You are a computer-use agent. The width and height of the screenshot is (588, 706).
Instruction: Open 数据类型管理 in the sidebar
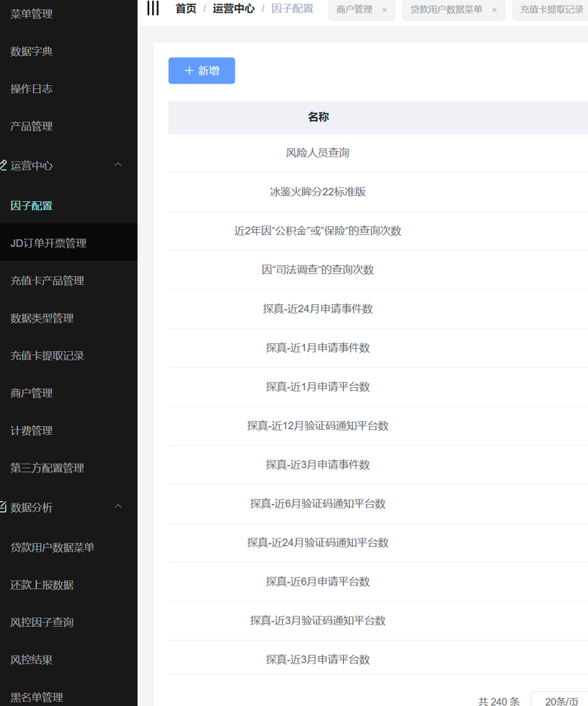[x=42, y=318]
